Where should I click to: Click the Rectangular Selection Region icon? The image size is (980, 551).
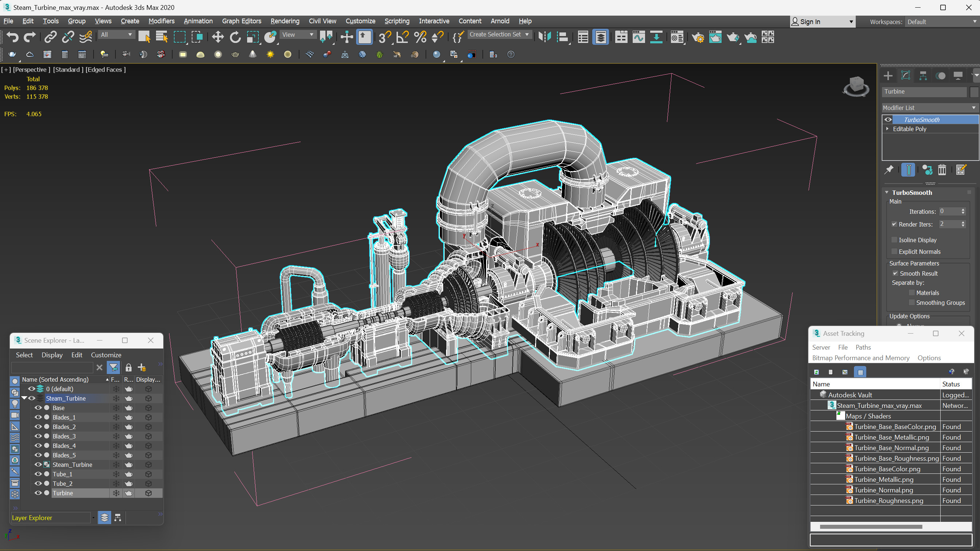pyautogui.click(x=180, y=37)
